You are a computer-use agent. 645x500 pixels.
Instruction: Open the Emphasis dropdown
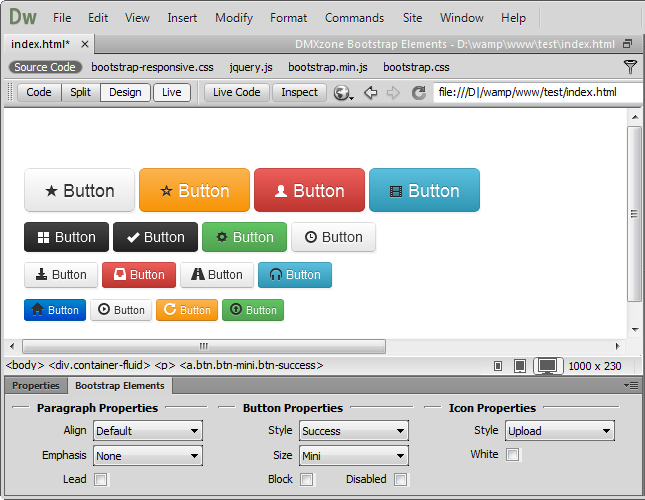click(148, 456)
